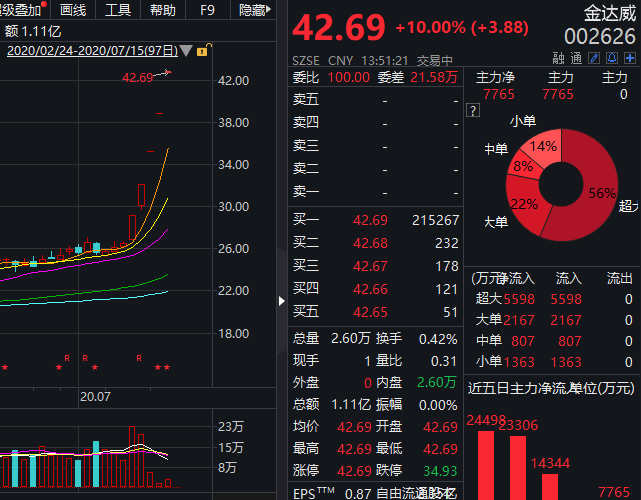Open the date range dropdown triangle

[186, 50]
